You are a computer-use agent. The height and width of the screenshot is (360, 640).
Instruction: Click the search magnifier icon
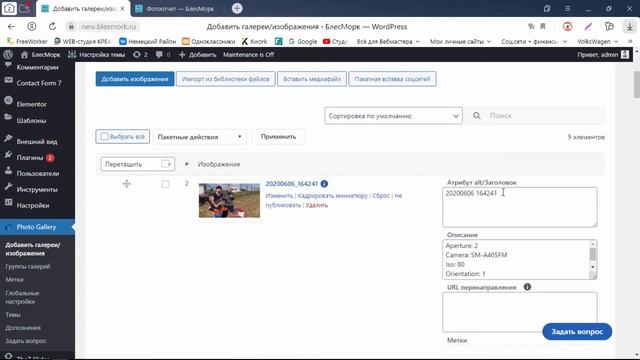pyautogui.click(x=476, y=116)
